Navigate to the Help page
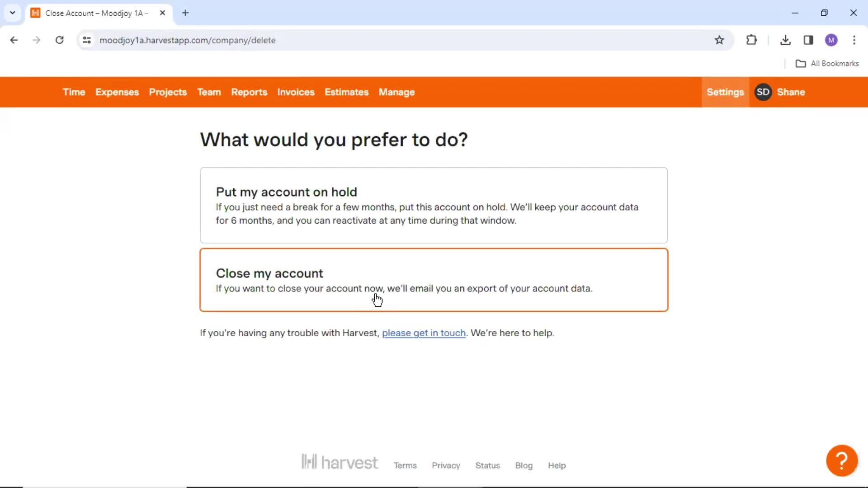Screen dimensions: 868x488 coord(557,465)
